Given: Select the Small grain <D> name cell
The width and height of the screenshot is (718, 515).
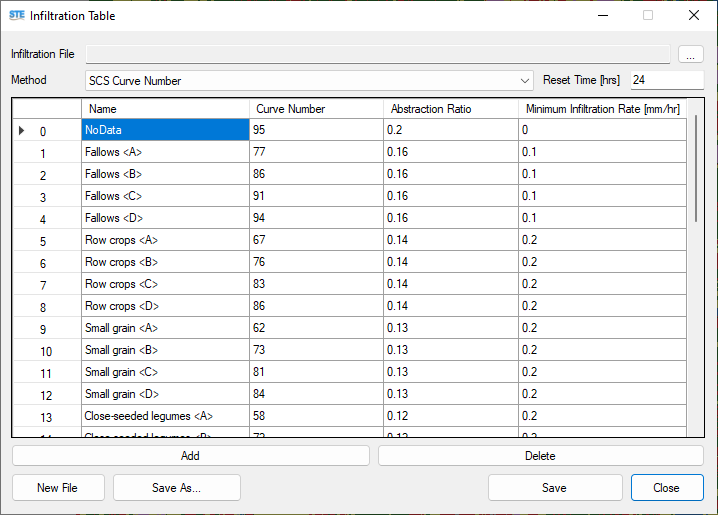Looking at the screenshot, I should pyautogui.click(x=165, y=393).
